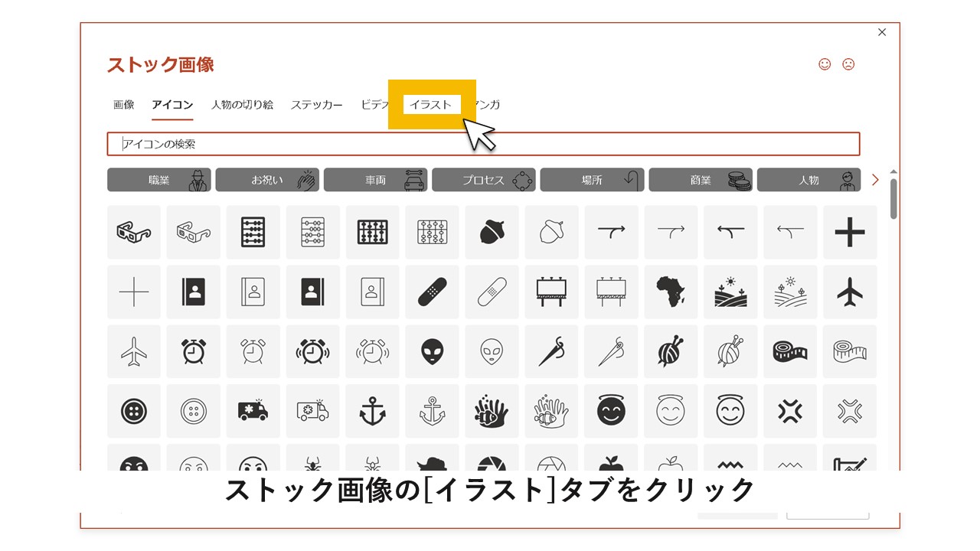980x551 pixels.
Task: Switch to the イラスト tab
Action: tap(431, 104)
